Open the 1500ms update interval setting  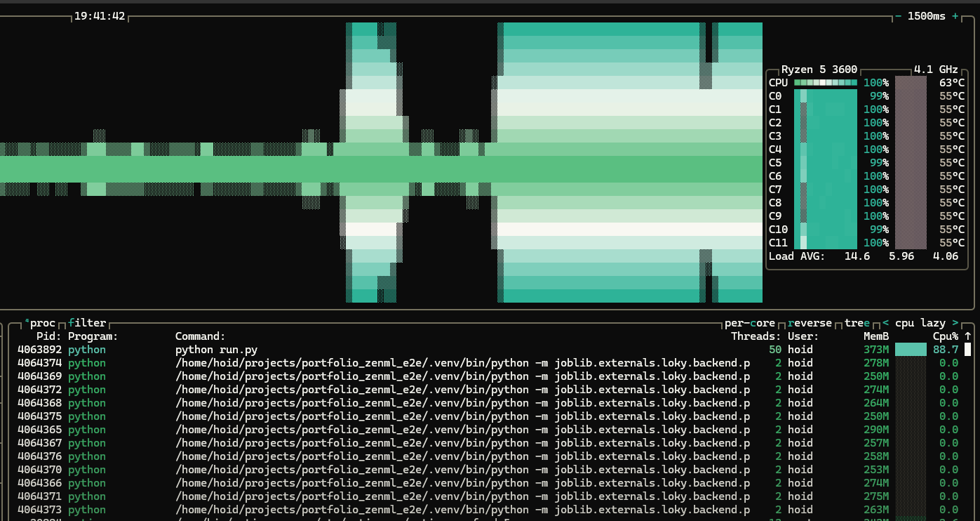click(927, 16)
